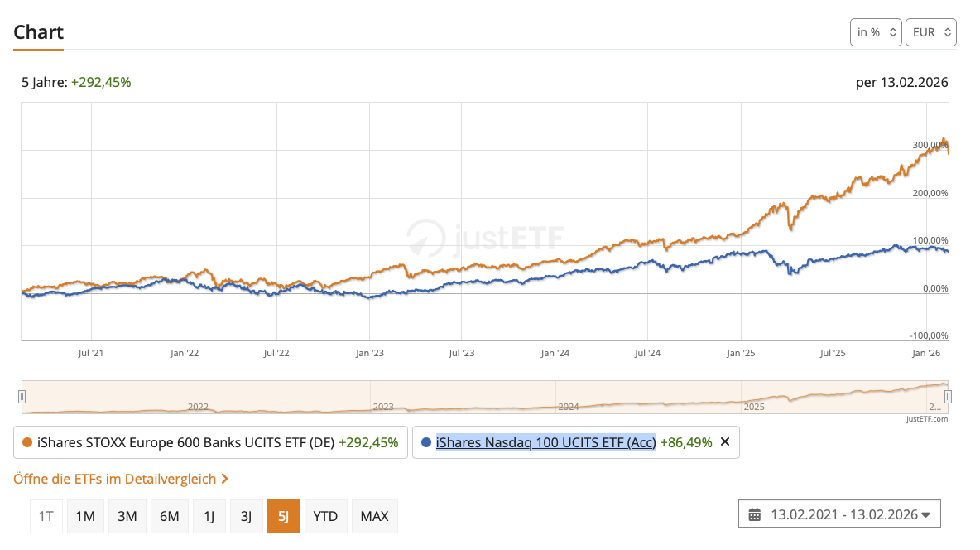Viewport: 980px width, 550px height.
Task: Show YTD performance
Action: coord(325,516)
